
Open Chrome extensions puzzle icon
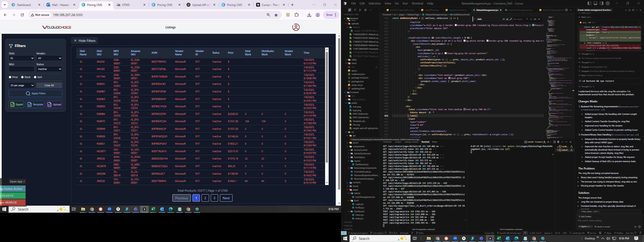(x=296, y=15)
